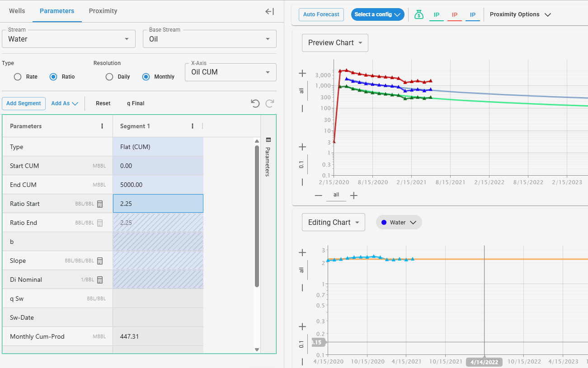The width and height of the screenshot is (588, 368).
Task: Open Parameters column three-dot menu
Action: (102, 126)
